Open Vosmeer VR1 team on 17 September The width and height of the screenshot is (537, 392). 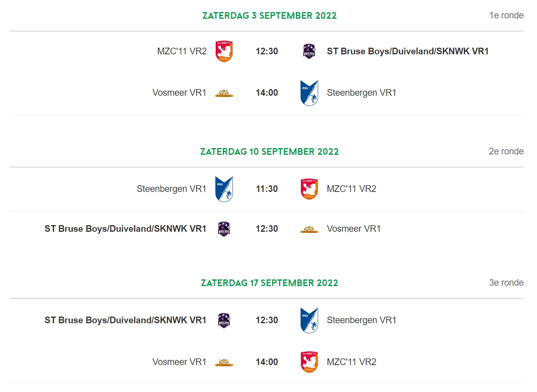pos(179,362)
